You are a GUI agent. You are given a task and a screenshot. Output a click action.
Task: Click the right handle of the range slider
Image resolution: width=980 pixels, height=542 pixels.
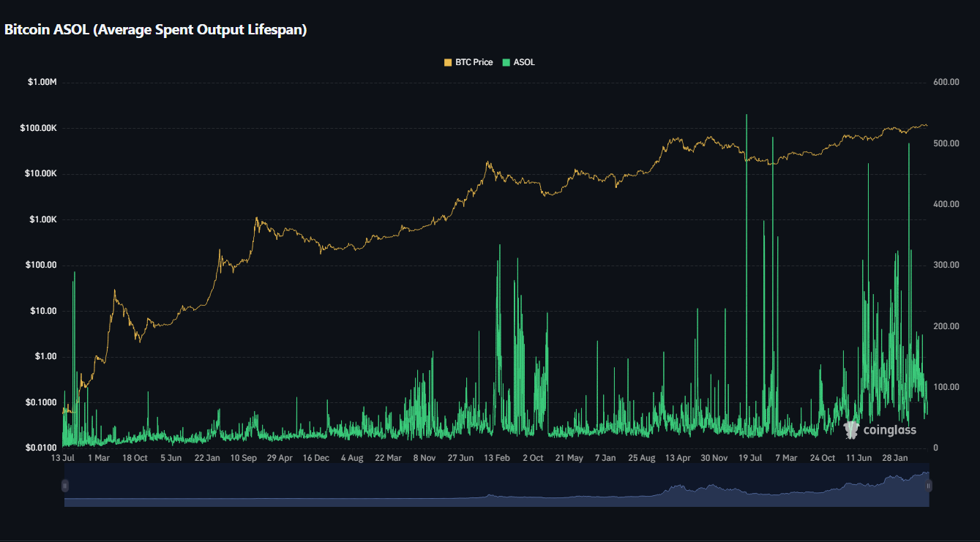928,486
